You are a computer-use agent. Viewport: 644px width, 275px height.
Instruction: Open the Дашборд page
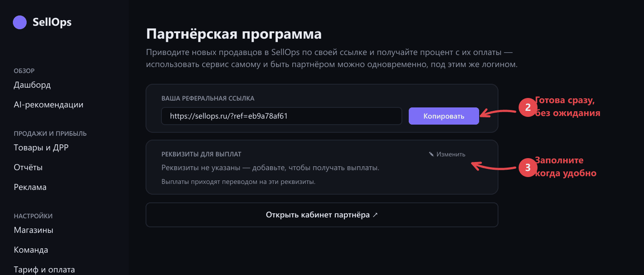[32, 85]
